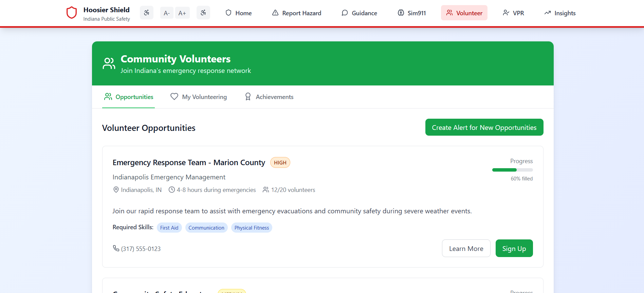The image size is (644, 293).
Task: Click the Community Volunteers header people icon
Action: (109, 63)
